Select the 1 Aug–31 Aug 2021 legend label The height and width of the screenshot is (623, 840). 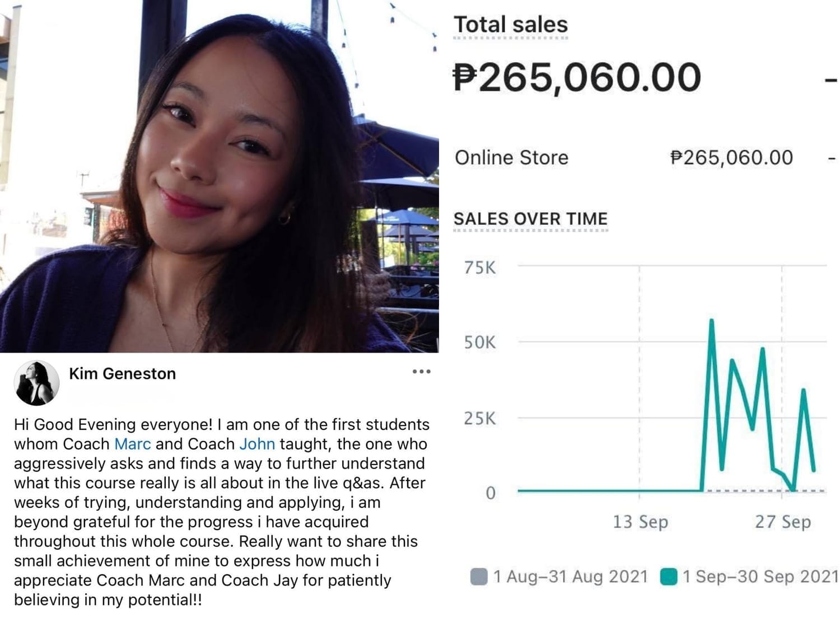point(571,577)
